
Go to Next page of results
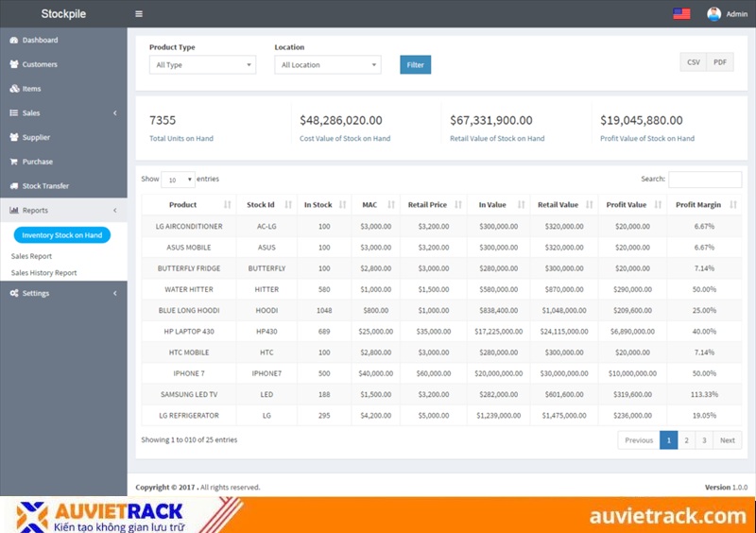click(727, 439)
